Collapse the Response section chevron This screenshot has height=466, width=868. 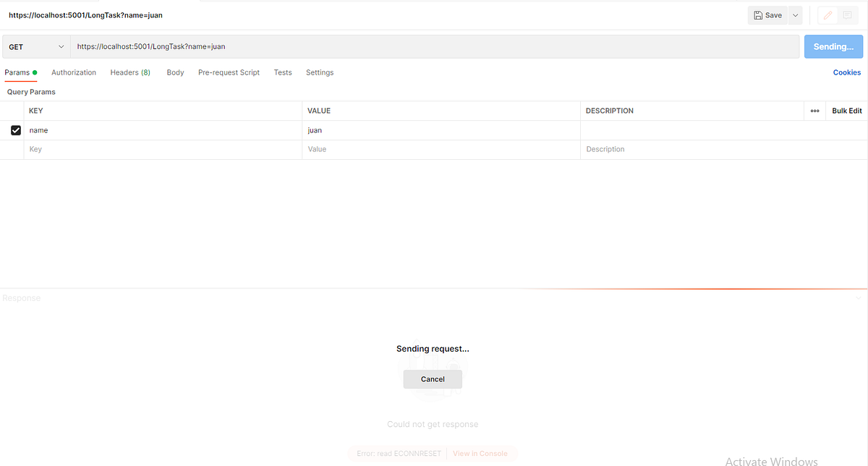pyautogui.click(x=858, y=297)
